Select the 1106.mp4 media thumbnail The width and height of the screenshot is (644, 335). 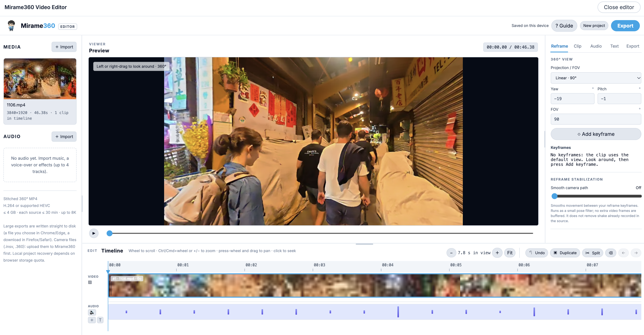coord(40,79)
